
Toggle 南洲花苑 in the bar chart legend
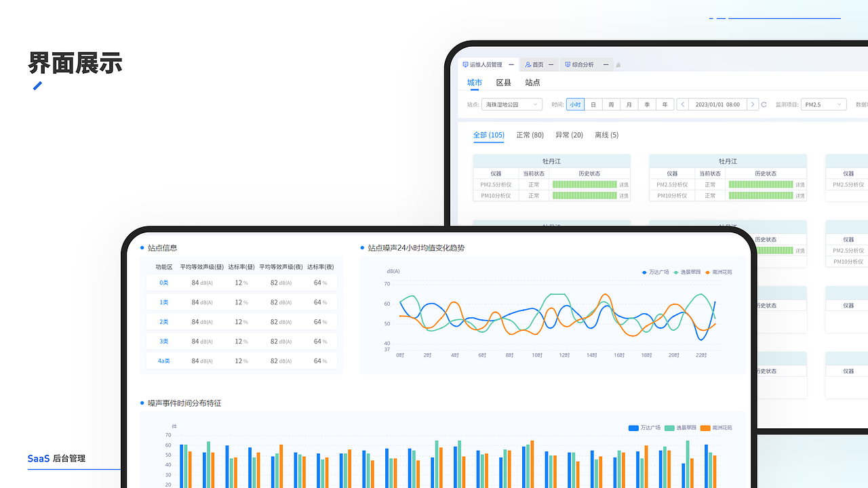pyautogui.click(x=716, y=428)
